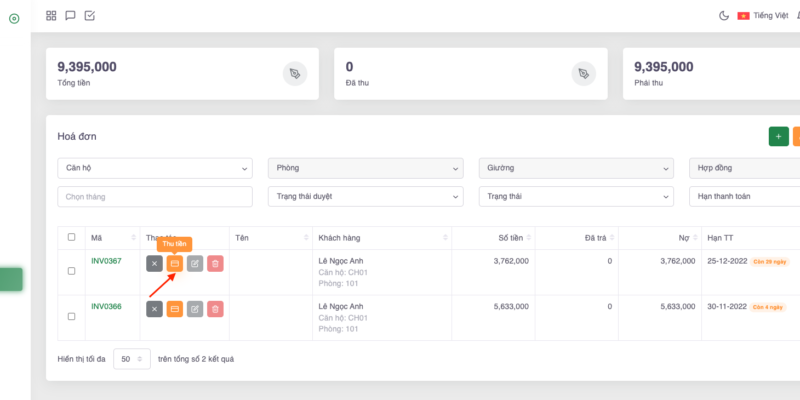Click the collect payment icon for INV0367
This screenshot has height=400, width=800.
174,264
